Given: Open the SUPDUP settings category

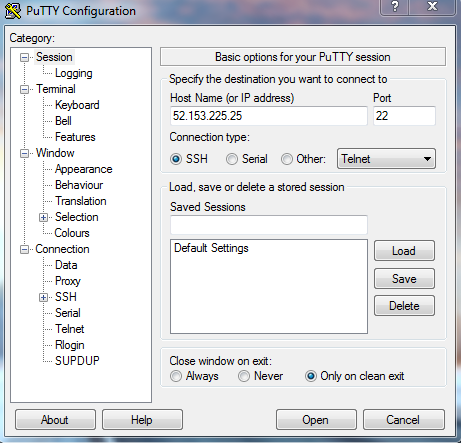Looking at the screenshot, I should pos(77,361).
